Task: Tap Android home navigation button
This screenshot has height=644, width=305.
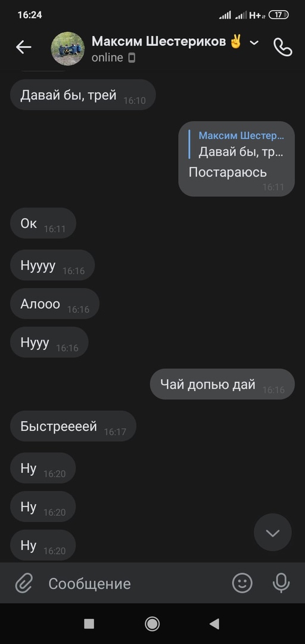Action: point(152,624)
